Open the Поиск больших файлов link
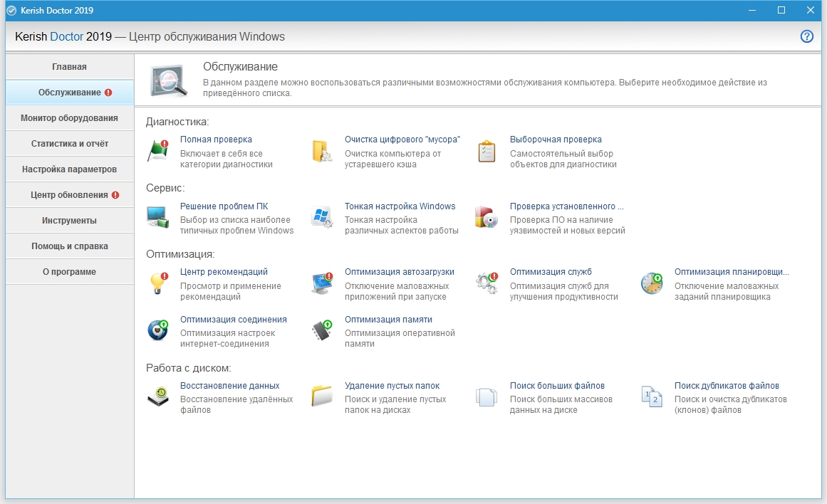The width and height of the screenshot is (827, 504). 557,386
